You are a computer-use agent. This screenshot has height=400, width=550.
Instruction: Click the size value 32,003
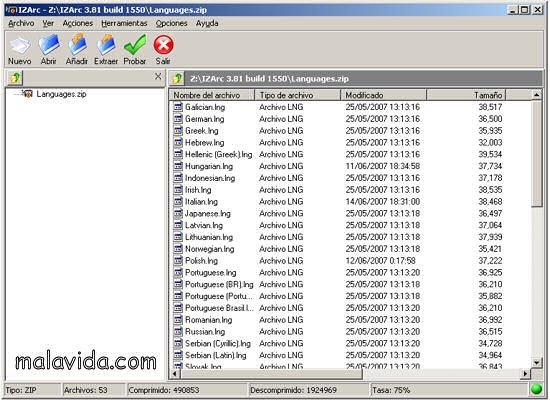490,142
